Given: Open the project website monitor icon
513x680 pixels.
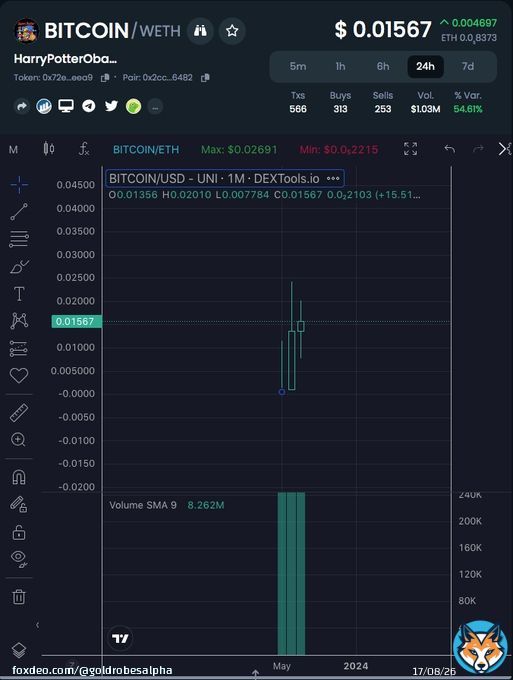Looking at the screenshot, I should pos(66,106).
